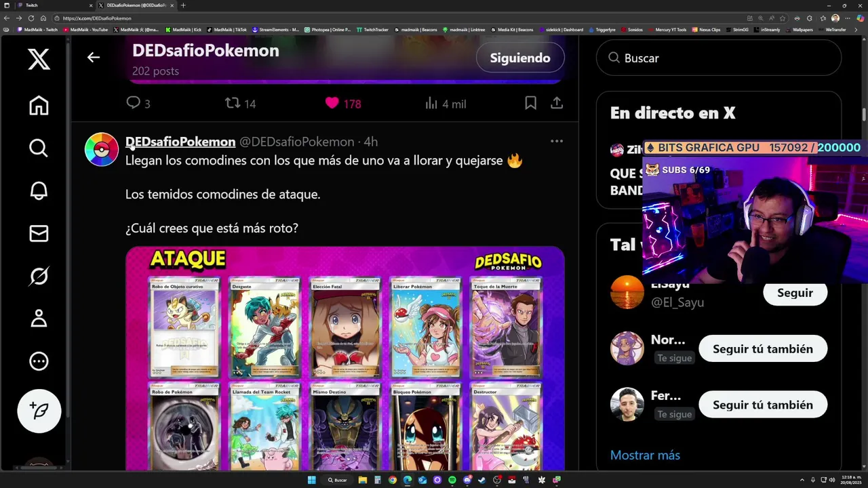Viewport: 868px width, 488px height.
Task: Open Nor... profile avatar
Action: click(x=627, y=348)
